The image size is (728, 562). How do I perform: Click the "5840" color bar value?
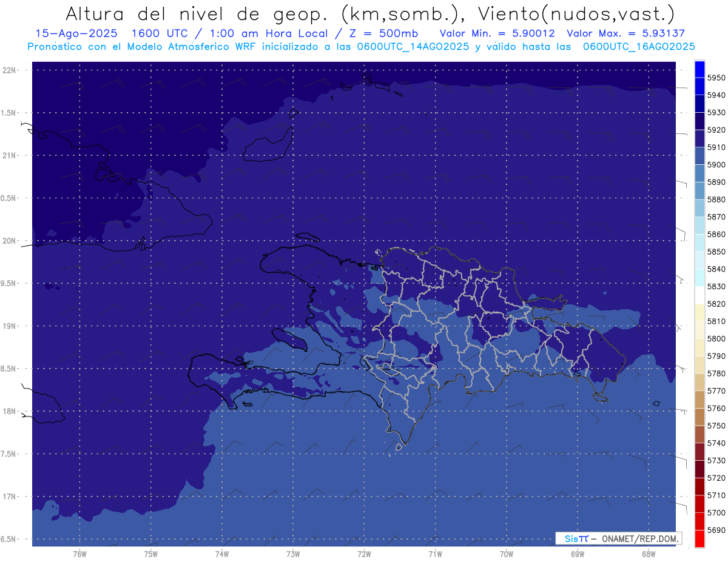[x=716, y=269]
